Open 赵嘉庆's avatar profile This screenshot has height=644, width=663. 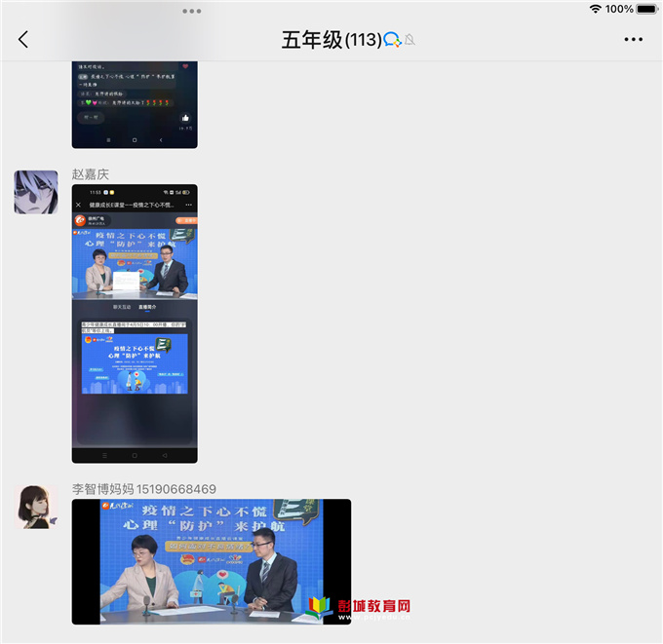(x=36, y=192)
